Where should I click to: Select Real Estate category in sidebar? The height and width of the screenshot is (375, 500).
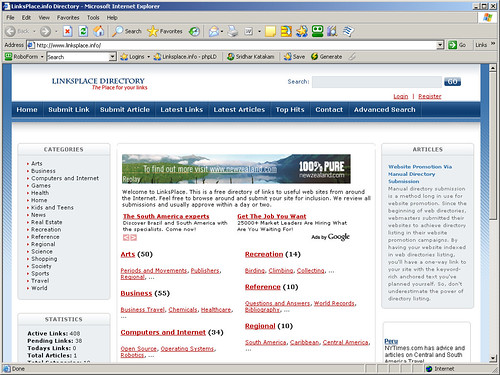click(47, 222)
